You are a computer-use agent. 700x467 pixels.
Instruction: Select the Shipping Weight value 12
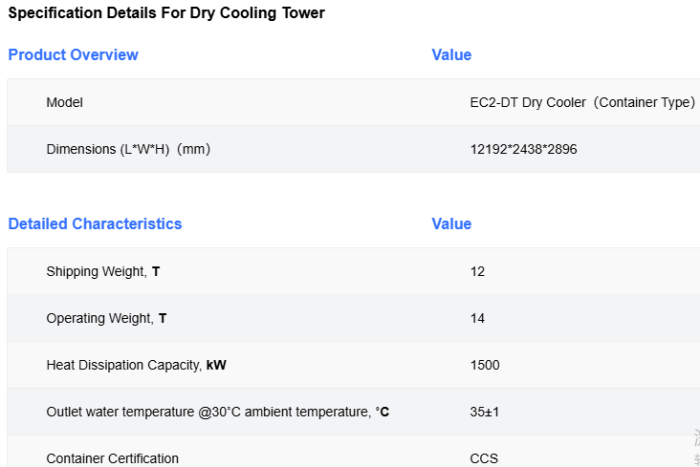[477, 272]
